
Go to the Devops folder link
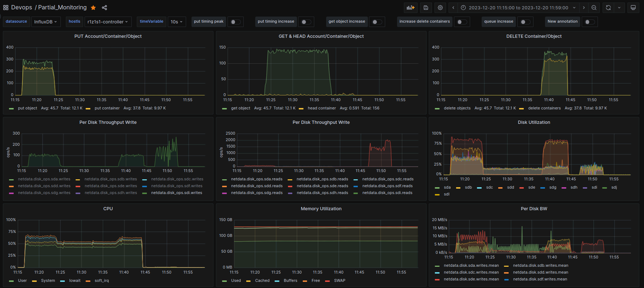point(21,8)
